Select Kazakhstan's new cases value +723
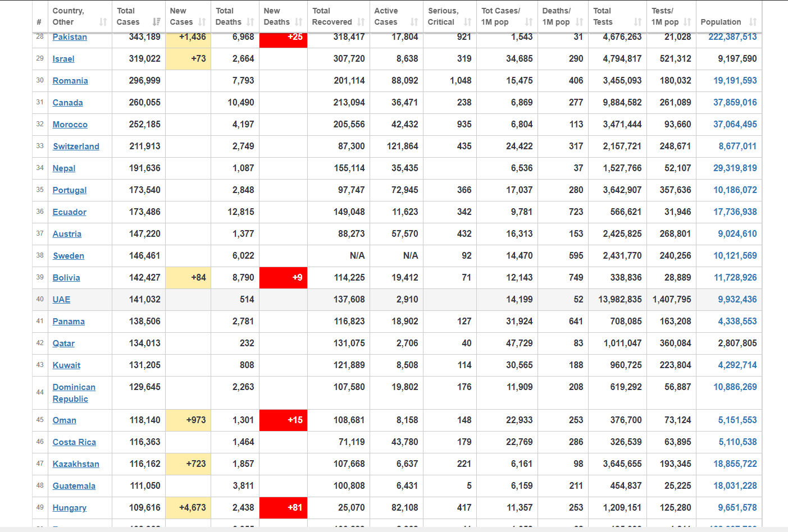 click(x=188, y=464)
